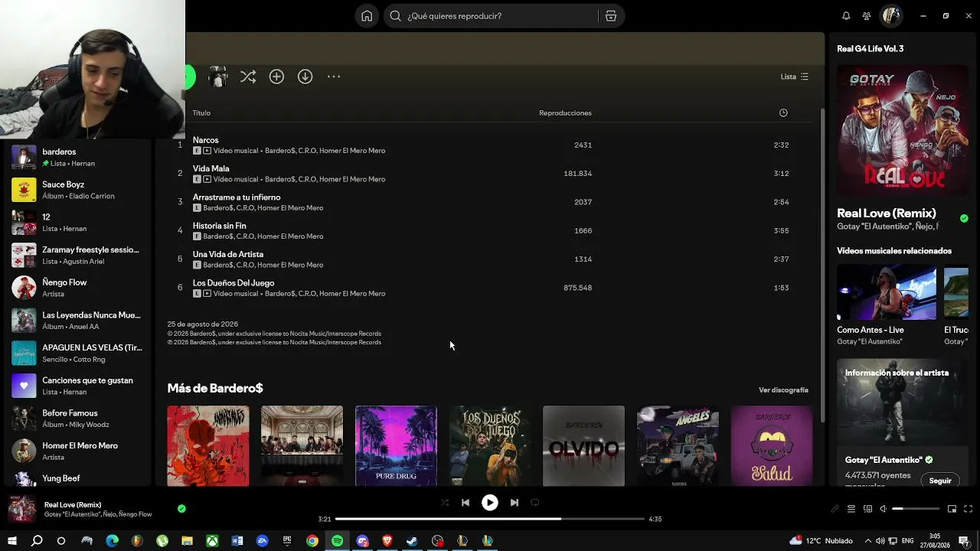Open Como Antes - Live video thumbnail

pos(887,292)
